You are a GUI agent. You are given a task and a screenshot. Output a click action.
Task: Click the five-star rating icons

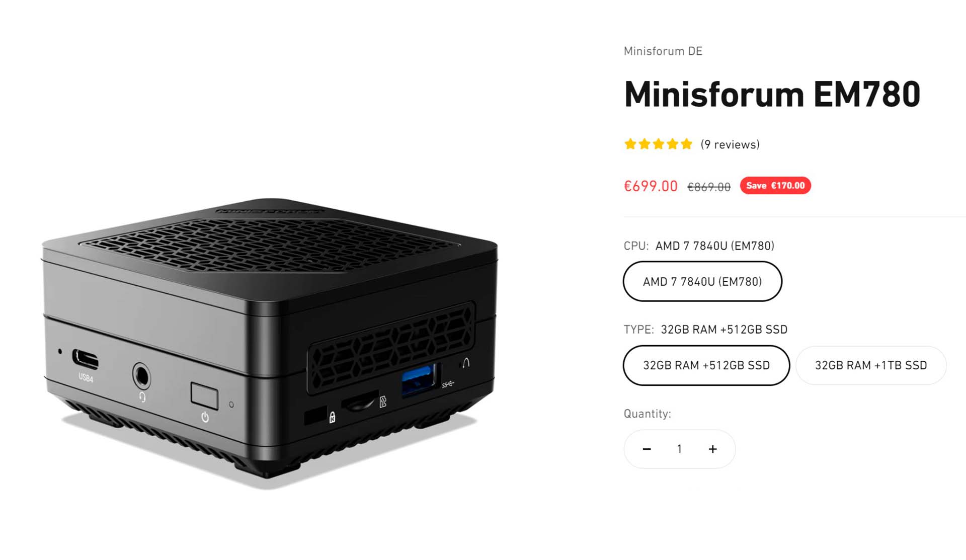coord(658,144)
